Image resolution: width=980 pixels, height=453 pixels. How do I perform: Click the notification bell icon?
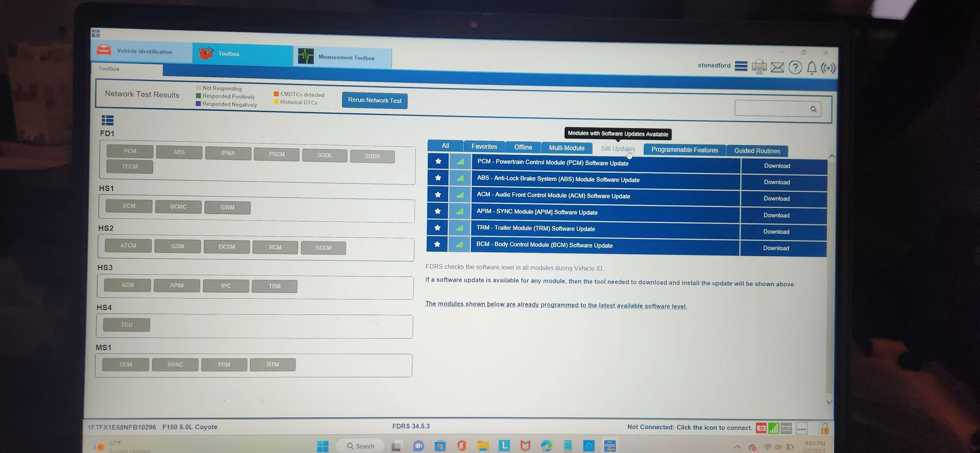(x=811, y=68)
